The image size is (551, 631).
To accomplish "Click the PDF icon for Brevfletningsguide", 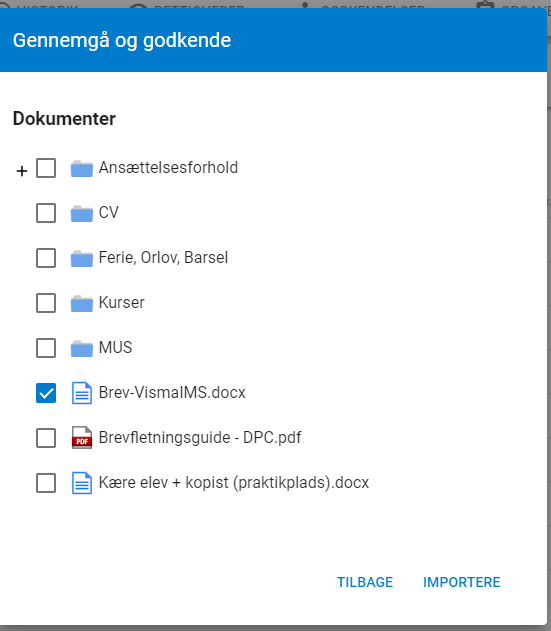I will 82,438.
